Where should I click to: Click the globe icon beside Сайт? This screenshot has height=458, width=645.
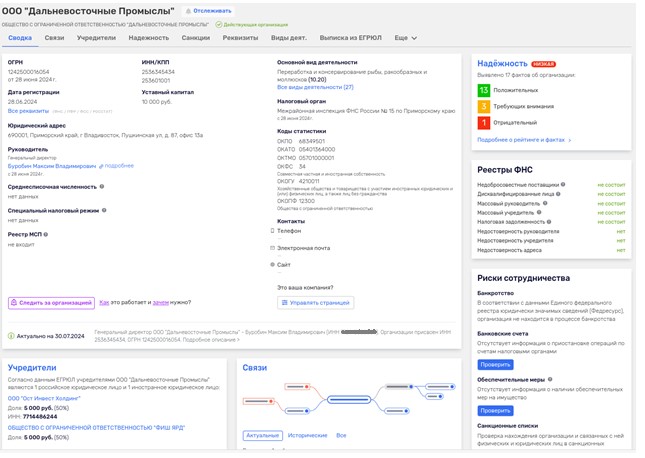pyautogui.click(x=272, y=265)
